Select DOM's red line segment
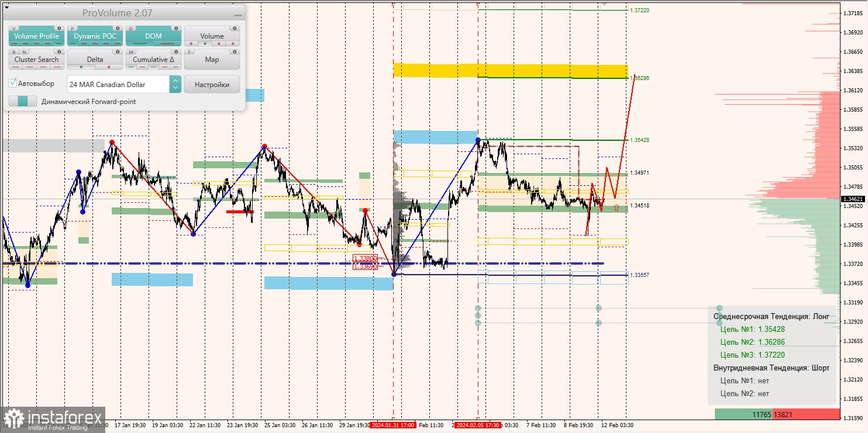The height and width of the screenshot is (433, 868). click(167, 43)
